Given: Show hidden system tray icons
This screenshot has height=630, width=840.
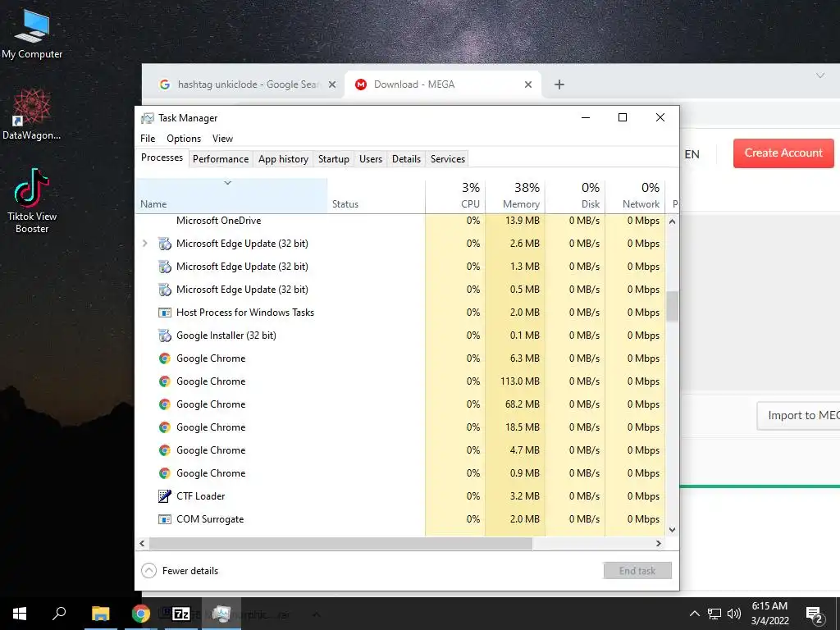Looking at the screenshot, I should [x=694, y=614].
